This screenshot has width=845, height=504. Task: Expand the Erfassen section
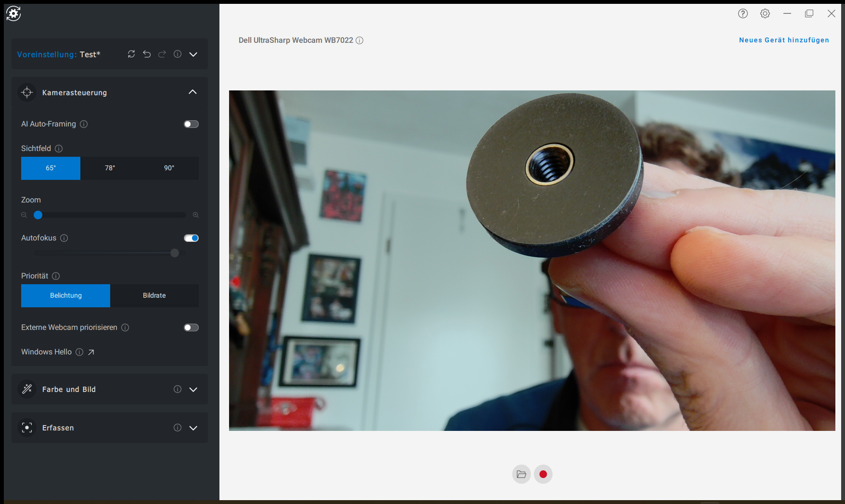193,428
